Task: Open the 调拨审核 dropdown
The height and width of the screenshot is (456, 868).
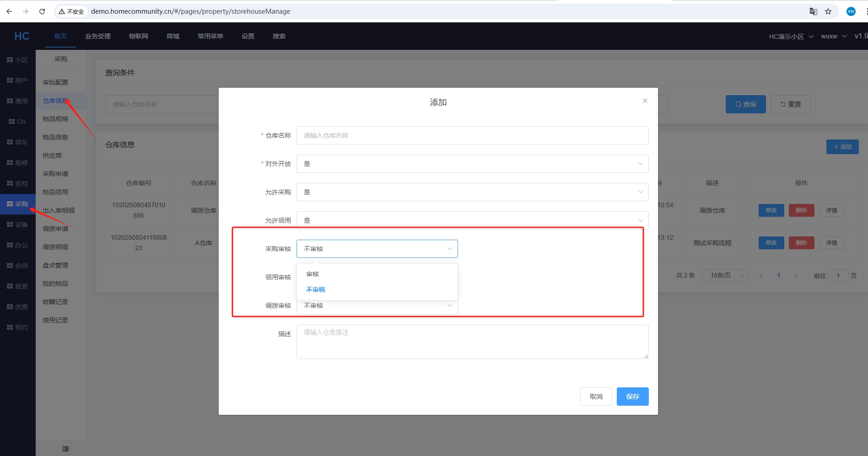Action: click(x=377, y=306)
